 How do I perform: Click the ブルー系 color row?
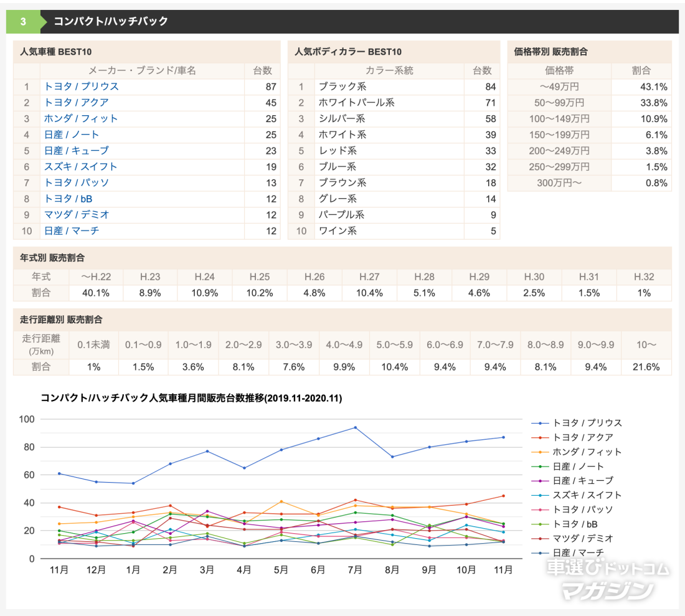point(394,166)
